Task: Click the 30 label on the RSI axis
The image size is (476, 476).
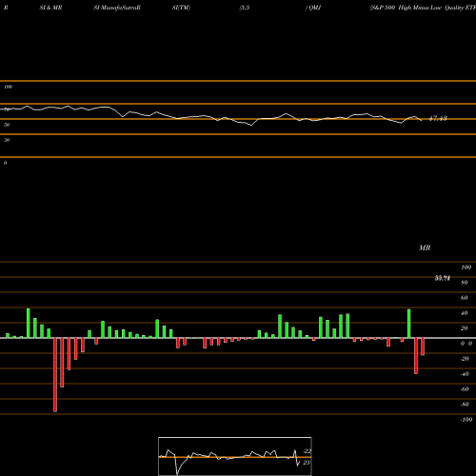Action: coord(7,140)
